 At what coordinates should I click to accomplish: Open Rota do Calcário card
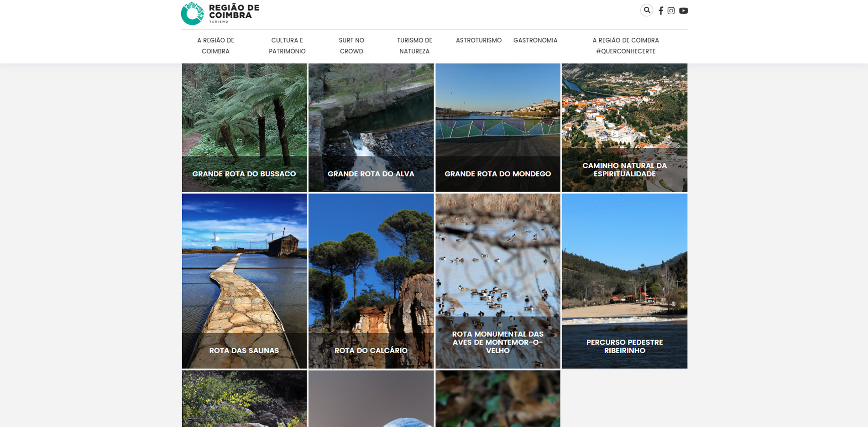tap(371, 281)
